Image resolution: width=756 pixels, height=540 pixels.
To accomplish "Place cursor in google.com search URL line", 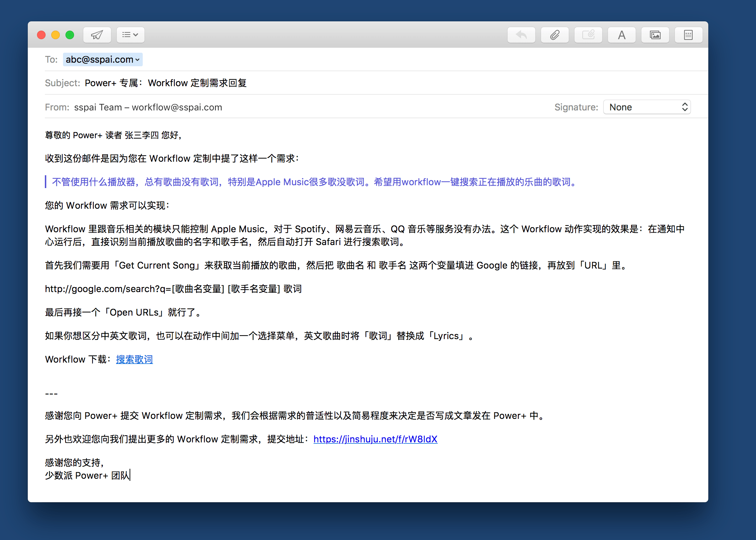I will [x=173, y=289].
